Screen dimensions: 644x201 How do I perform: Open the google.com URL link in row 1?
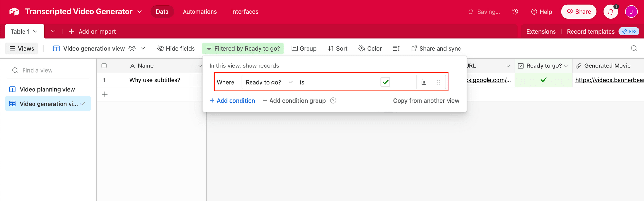click(489, 80)
